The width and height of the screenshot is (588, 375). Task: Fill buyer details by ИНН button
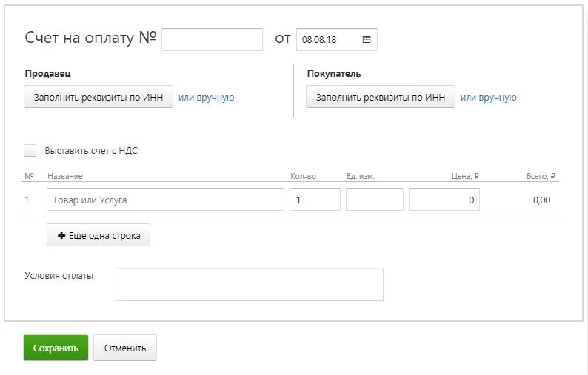pyautogui.click(x=381, y=97)
